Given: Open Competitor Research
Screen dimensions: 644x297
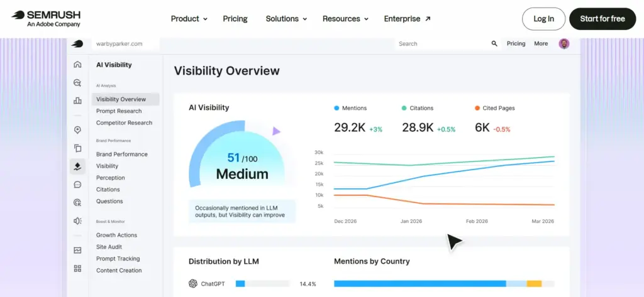Looking at the screenshot, I should pos(124,122).
